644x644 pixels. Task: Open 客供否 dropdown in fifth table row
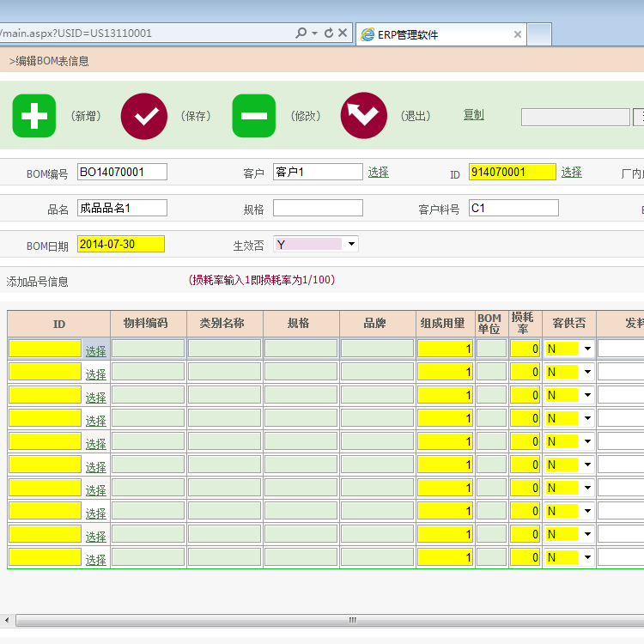[x=569, y=441]
